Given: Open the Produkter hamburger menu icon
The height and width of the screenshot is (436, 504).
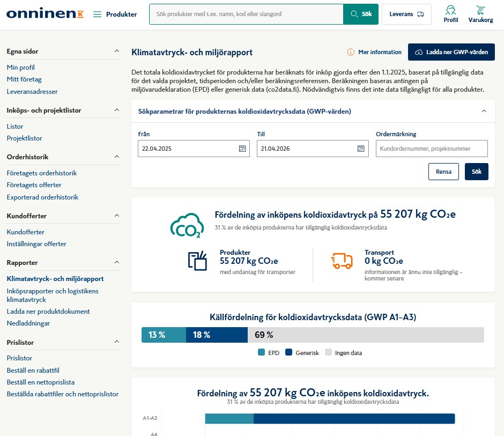Looking at the screenshot, I should point(97,14).
